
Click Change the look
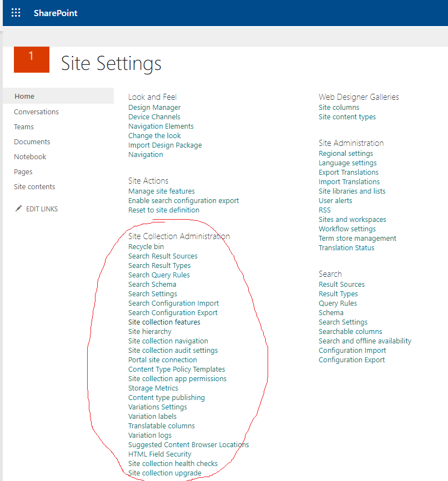(x=154, y=135)
